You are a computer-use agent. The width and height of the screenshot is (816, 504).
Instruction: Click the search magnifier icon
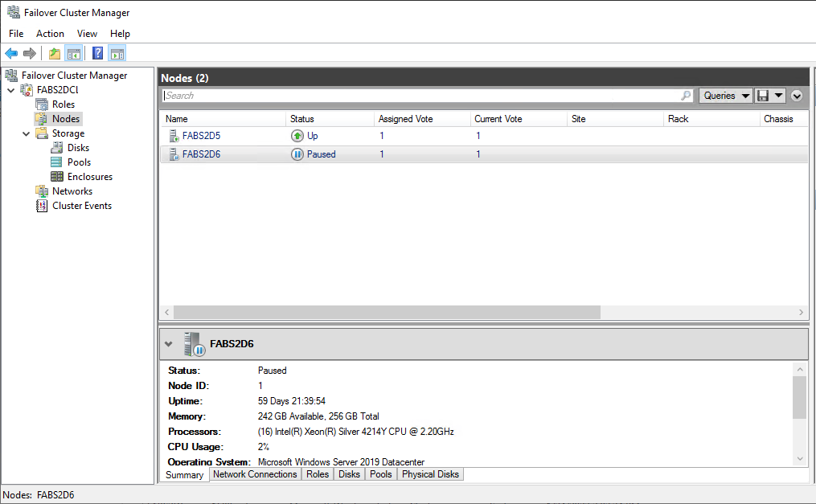click(686, 96)
